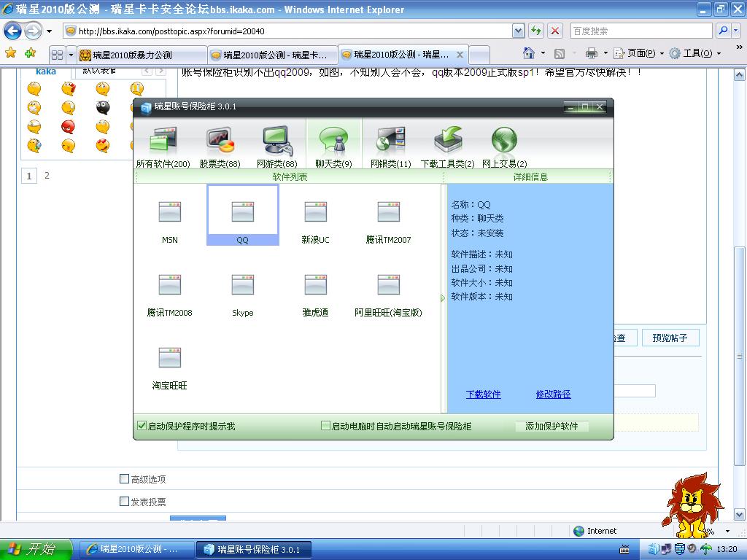Open Quick Tabs view in IE
This screenshot has height=560, width=747.
[x=57, y=55]
